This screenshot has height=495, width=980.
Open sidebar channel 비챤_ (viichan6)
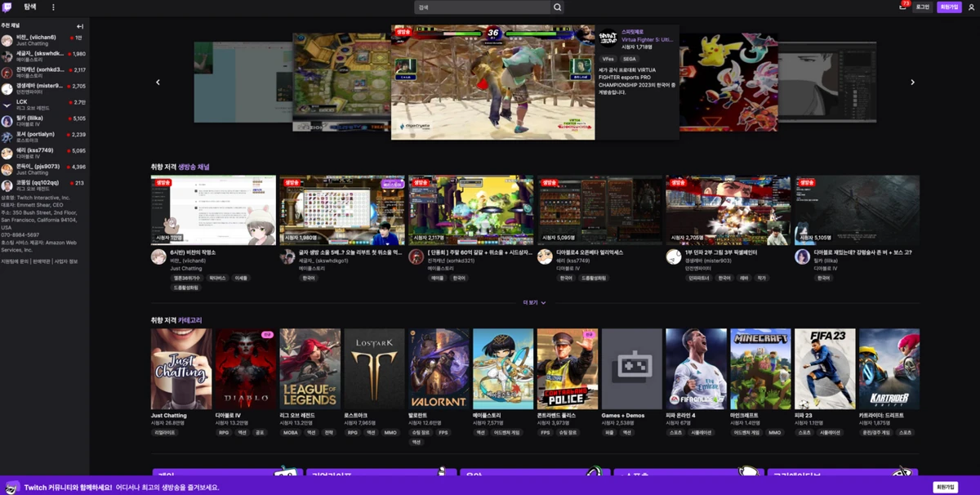tap(43, 40)
